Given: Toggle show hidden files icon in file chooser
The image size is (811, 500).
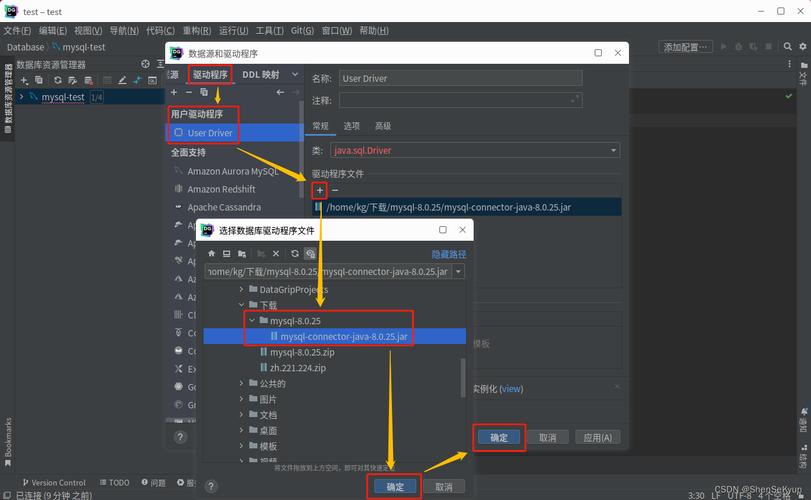Looking at the screenshot, I should 310,254.
